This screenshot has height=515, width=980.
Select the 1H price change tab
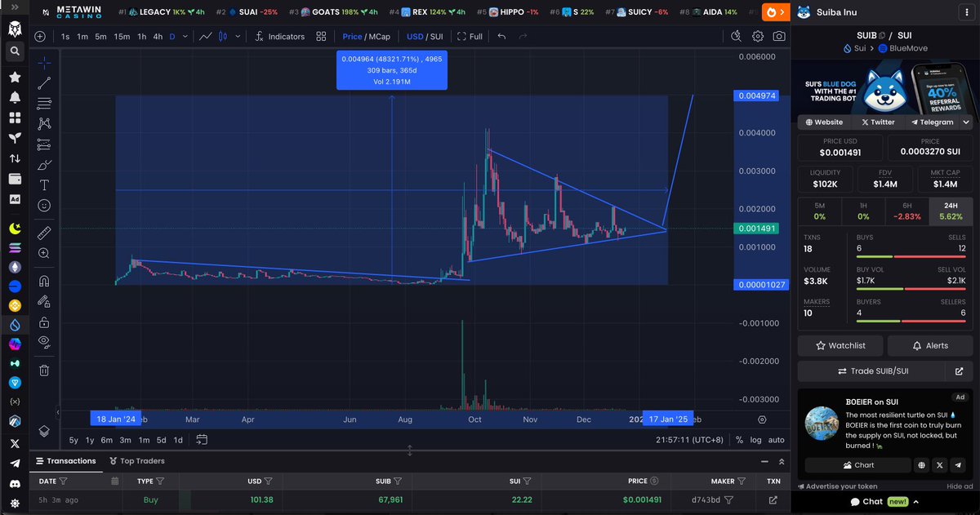coord(863,211)
